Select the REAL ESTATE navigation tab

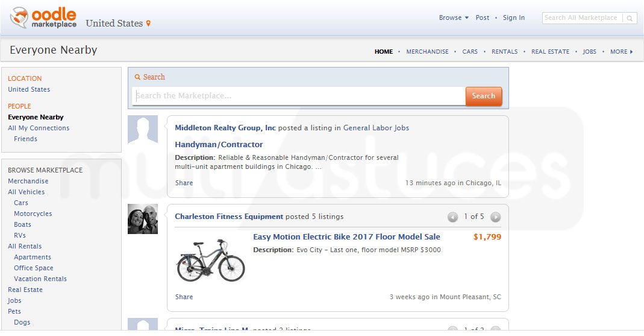coord(550,52)
